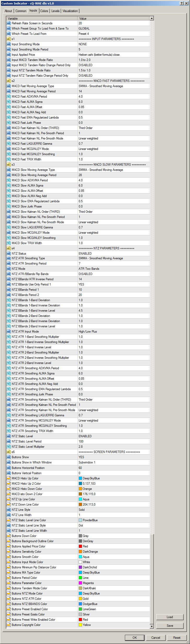Click the Value column header
Screen dimensions: 190x644
pos(114,18)
